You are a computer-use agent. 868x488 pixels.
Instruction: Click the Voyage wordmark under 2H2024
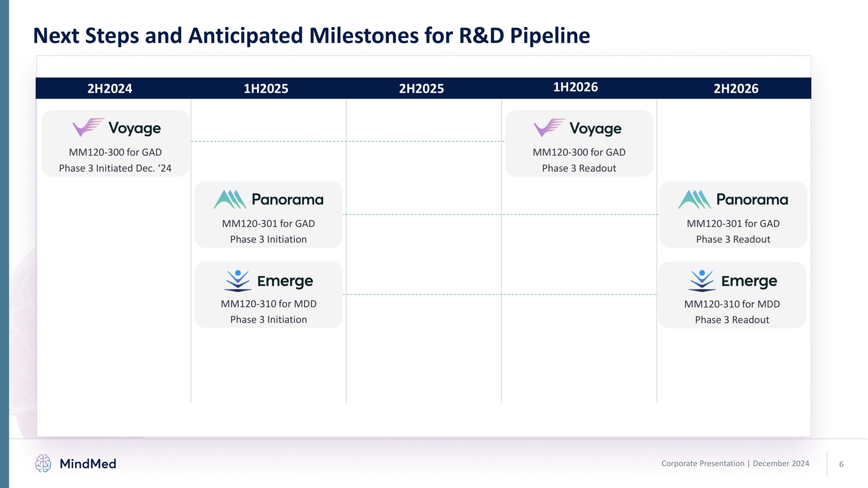[135, 129]
